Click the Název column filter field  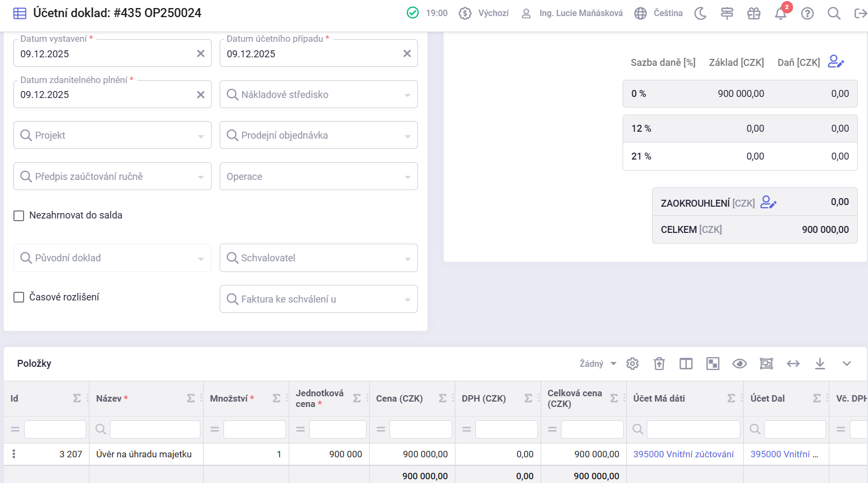tap(154, 429)
